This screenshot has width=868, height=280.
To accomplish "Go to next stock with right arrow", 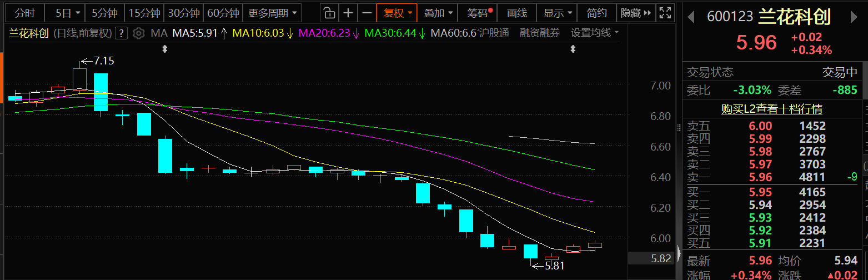I will (854, 17).
